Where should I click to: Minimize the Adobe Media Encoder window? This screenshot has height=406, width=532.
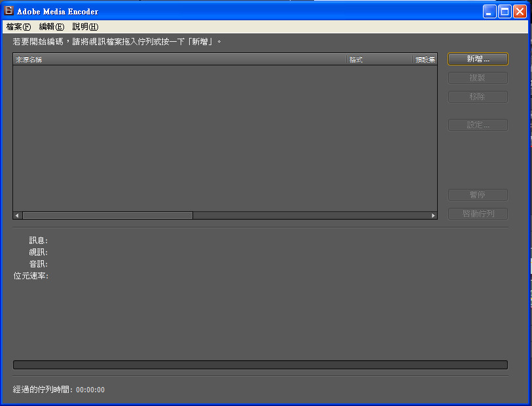489,12
